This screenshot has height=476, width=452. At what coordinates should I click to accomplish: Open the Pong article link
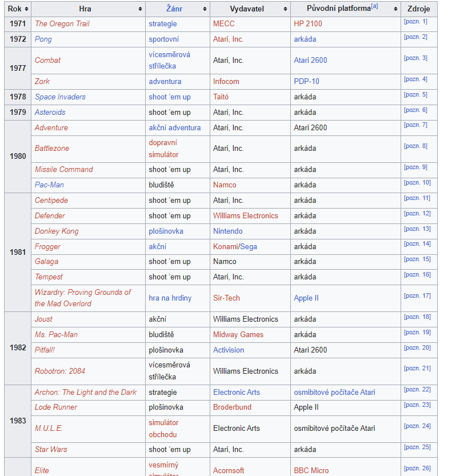point(43,39)
